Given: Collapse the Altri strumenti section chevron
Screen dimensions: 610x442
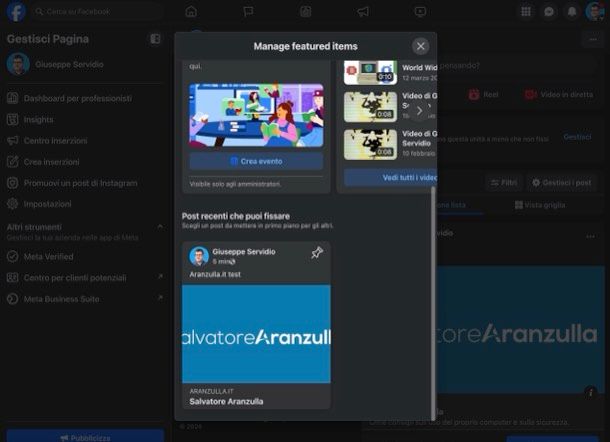Looking at the screenshot, I should click(160, 226).
